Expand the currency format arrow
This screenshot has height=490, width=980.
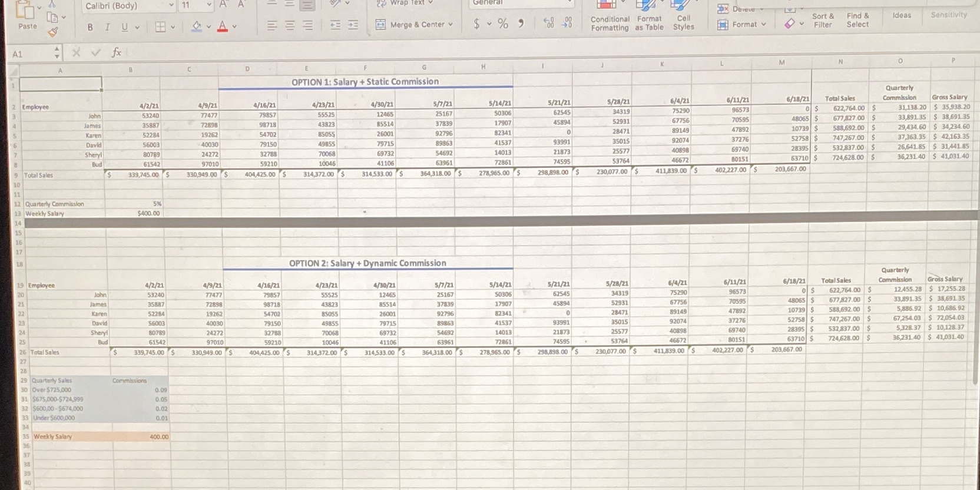[489, 24]
